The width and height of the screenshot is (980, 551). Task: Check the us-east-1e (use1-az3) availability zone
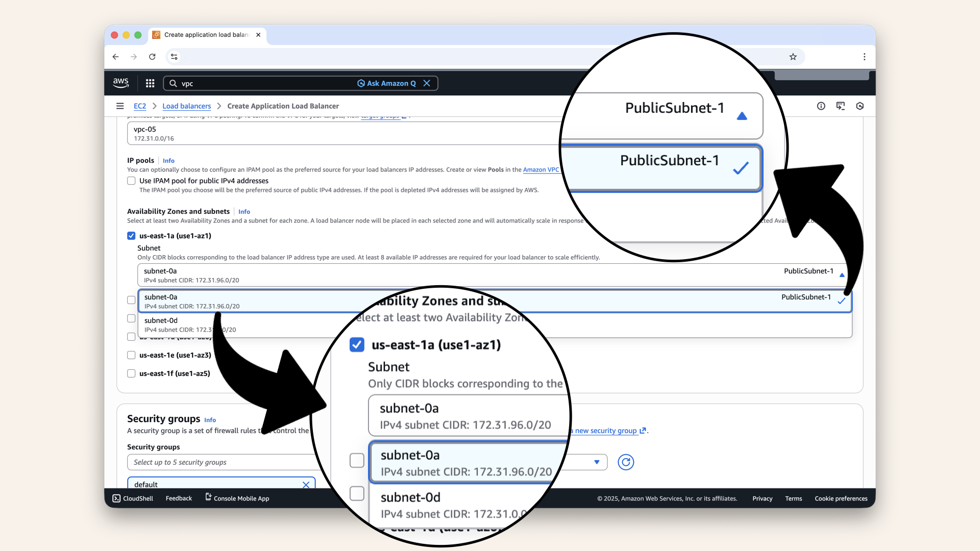click(131, 355)
